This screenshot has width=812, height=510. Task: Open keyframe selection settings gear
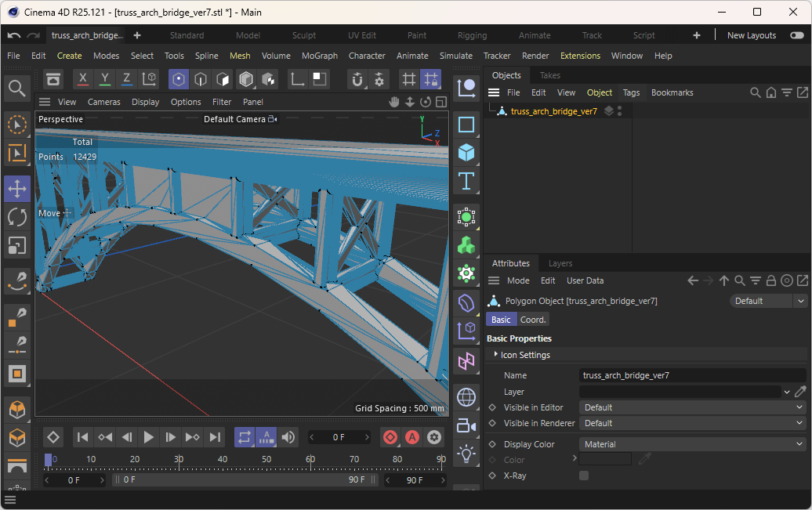click(x=434, y=437)
